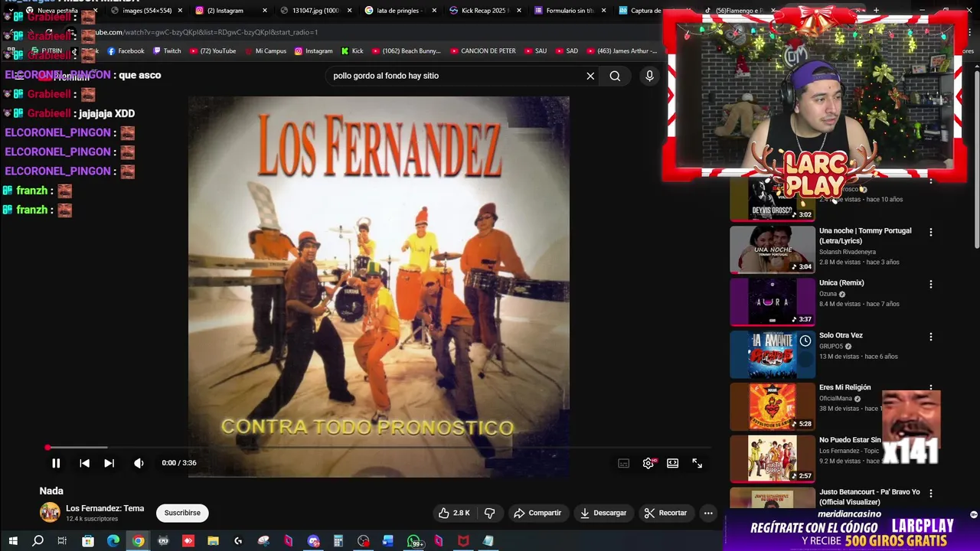Viewport: 980px width, 551px height.
Task: Open Microsoft Edge from the taskbar
Action: 113,541
